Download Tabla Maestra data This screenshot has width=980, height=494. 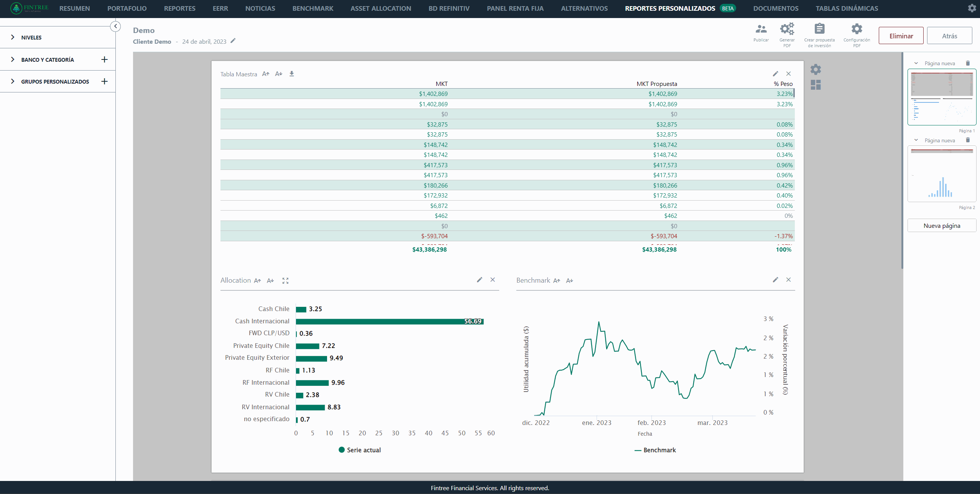tap(291, 74)
